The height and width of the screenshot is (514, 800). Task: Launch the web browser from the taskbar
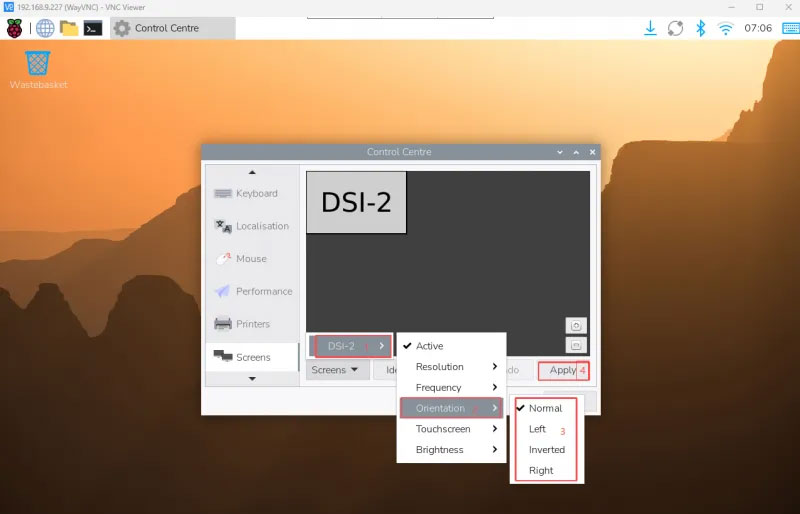click(x=45, y=28)
